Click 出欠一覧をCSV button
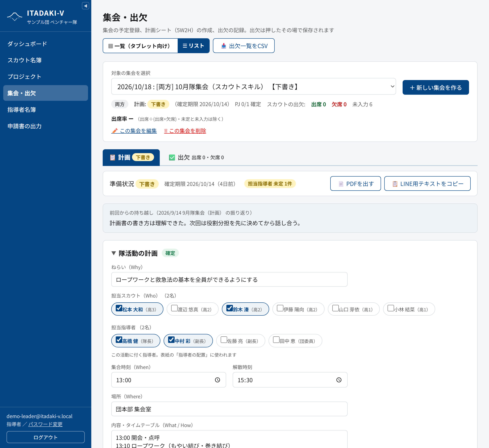489x448 pixels. click(x=243, y=46)
